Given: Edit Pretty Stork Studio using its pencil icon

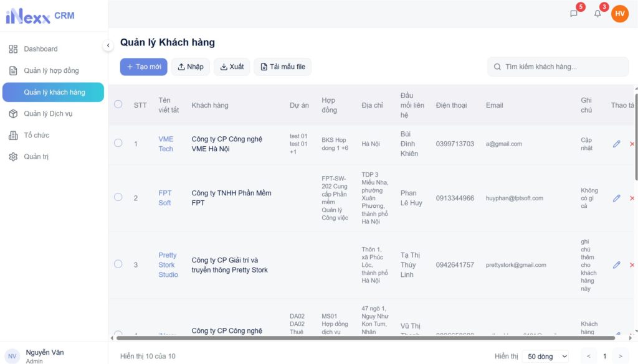Looking at the screenshot, I should (616, 264).
